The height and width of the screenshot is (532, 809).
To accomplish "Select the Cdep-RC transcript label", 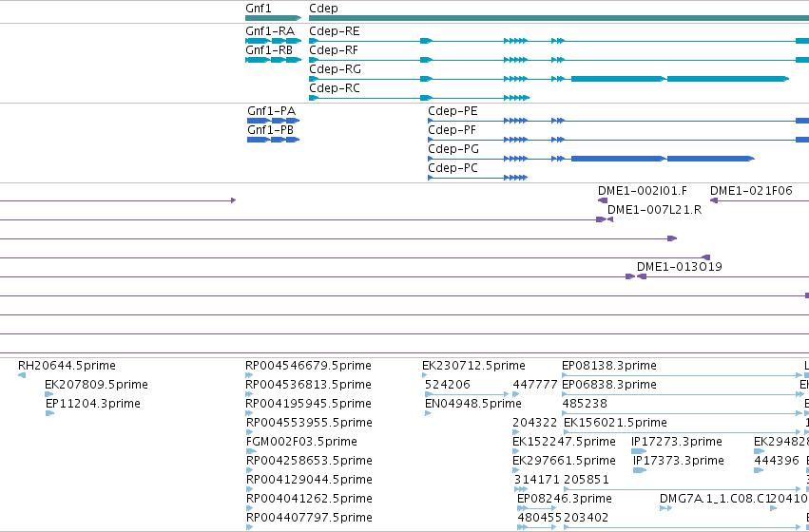I will pyautogui.click(x=335, y=88).
